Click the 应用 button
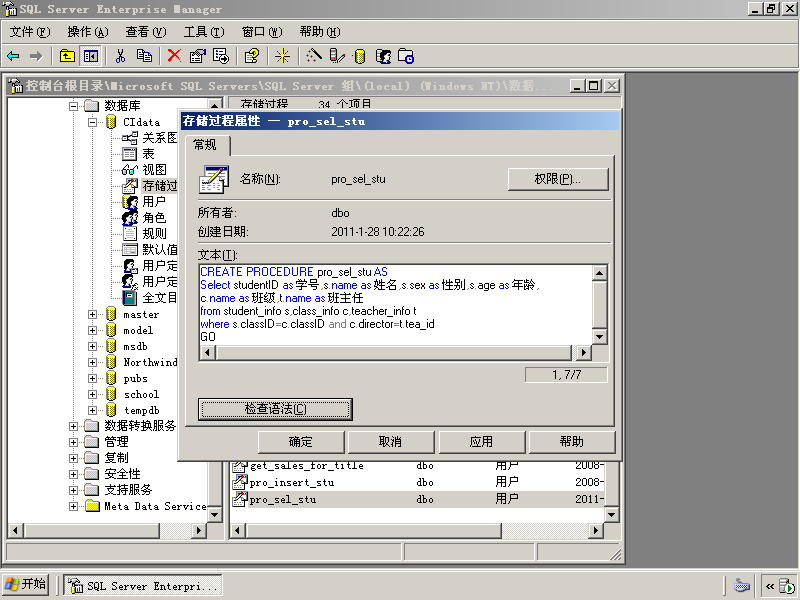 tap(481, 442)
